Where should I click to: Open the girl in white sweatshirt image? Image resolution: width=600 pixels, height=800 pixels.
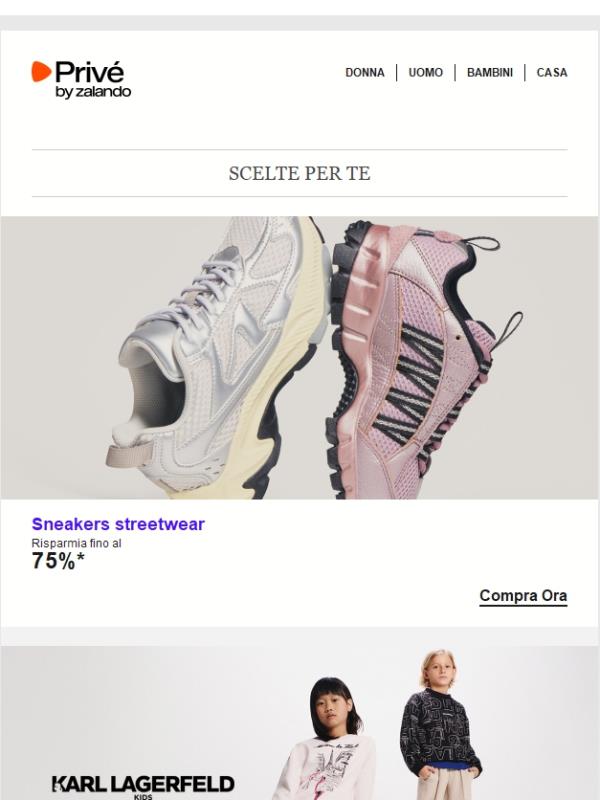pyautogui.click(x=327, y=739)
